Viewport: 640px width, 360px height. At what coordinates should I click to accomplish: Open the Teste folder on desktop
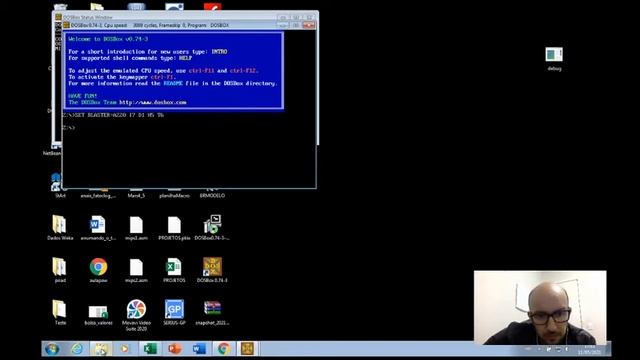pos(60,309)
